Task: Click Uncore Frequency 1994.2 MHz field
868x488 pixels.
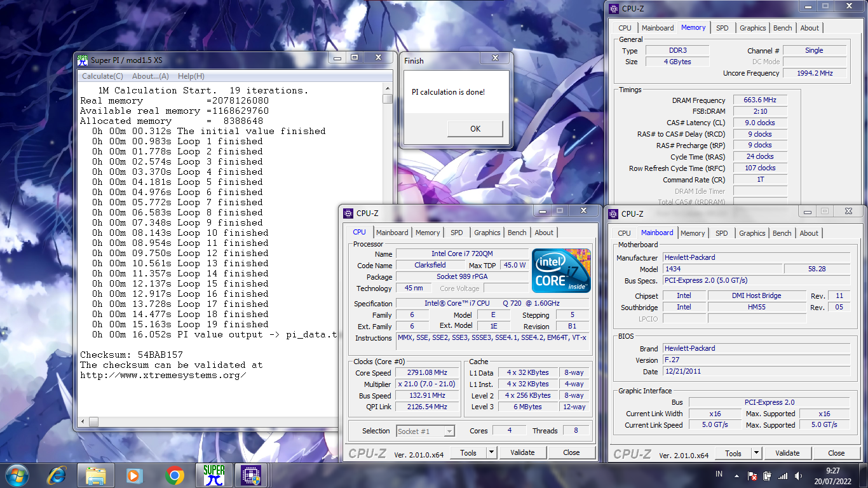Action: click(815, 73)
